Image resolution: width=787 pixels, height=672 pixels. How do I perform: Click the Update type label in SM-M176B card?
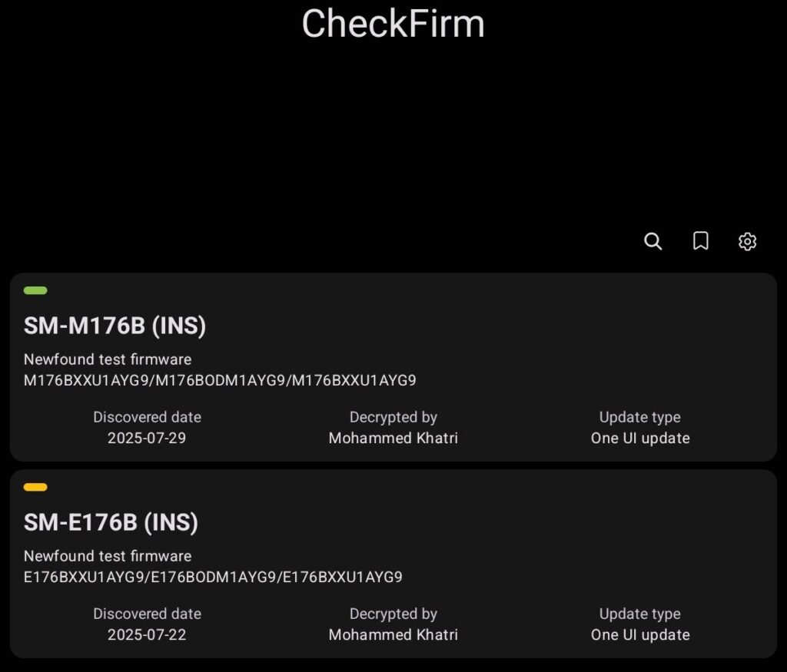[639, 418]
